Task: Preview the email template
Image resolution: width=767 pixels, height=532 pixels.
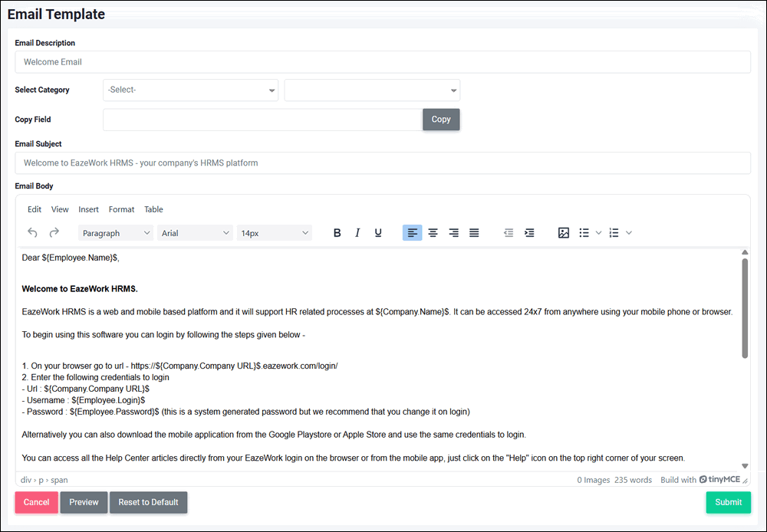Action: (x=84, y=502)
